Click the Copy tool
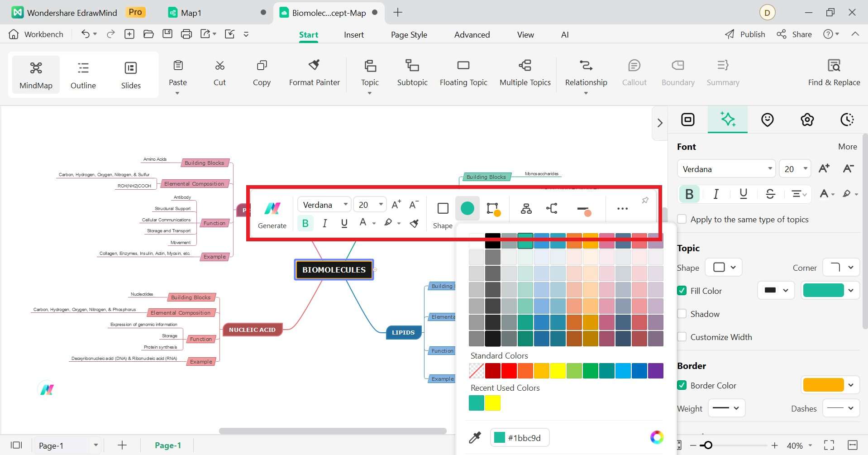This screenshot has height=455, width=868. pos(262,73)
